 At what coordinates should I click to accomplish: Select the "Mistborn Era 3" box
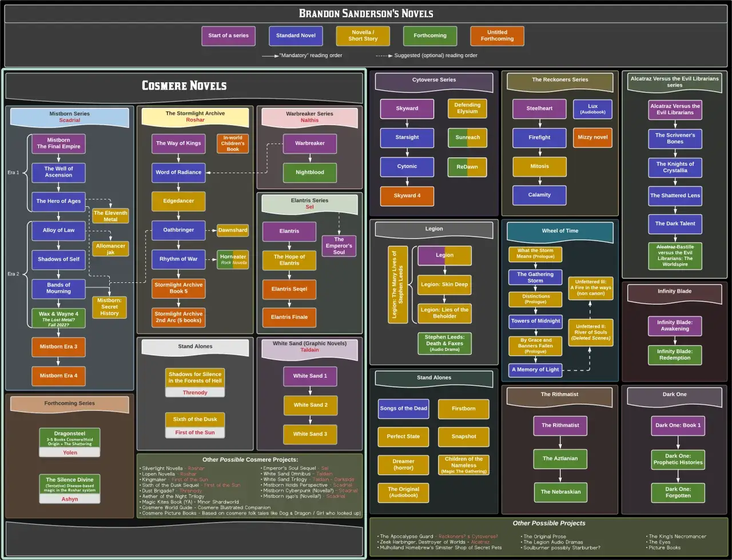[x=58, y=347]
